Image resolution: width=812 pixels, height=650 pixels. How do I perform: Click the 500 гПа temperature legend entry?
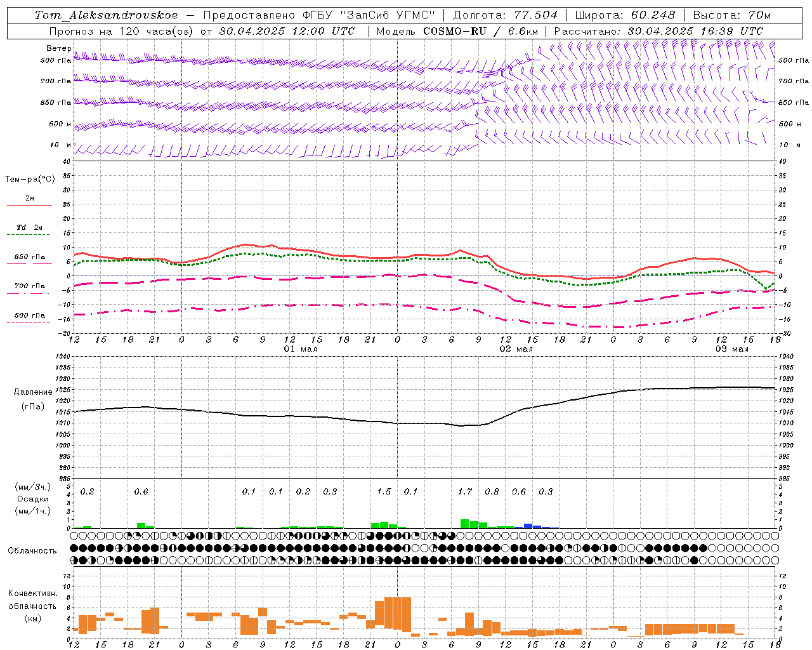(x=30, y=315)
